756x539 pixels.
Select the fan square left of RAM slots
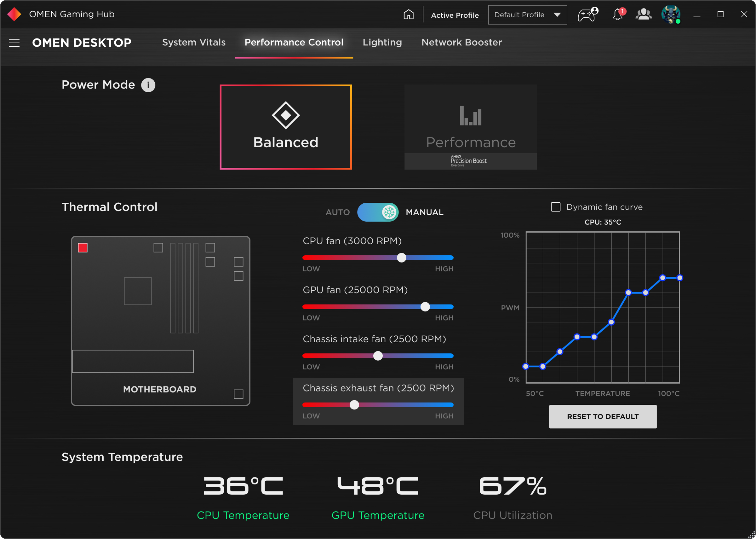click(x=158, y=248)
